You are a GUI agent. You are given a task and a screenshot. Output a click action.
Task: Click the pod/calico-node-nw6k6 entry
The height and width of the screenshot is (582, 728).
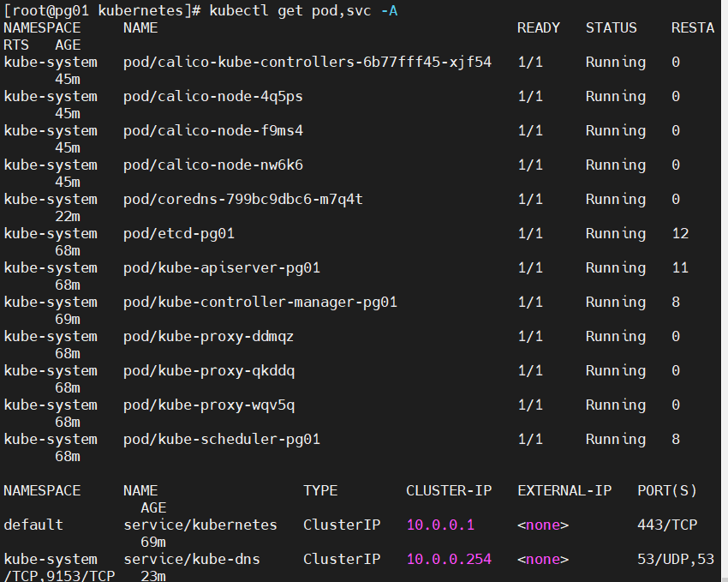212,165
